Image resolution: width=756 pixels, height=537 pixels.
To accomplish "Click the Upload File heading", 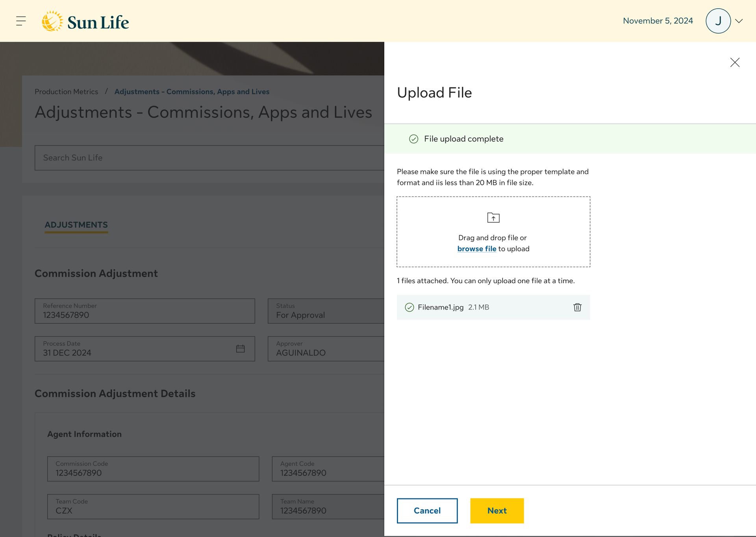I will coord(434,93).
